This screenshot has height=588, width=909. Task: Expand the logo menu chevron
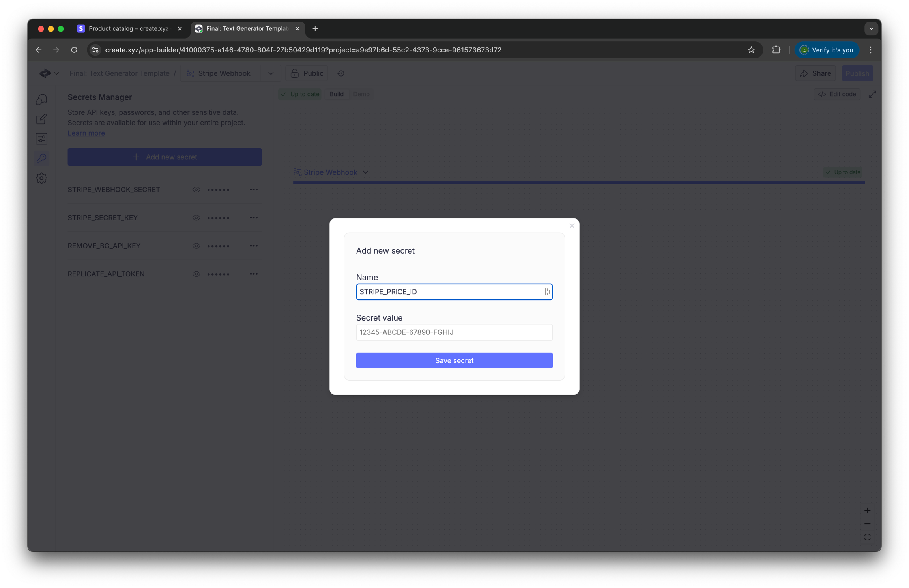pos(56,73)
